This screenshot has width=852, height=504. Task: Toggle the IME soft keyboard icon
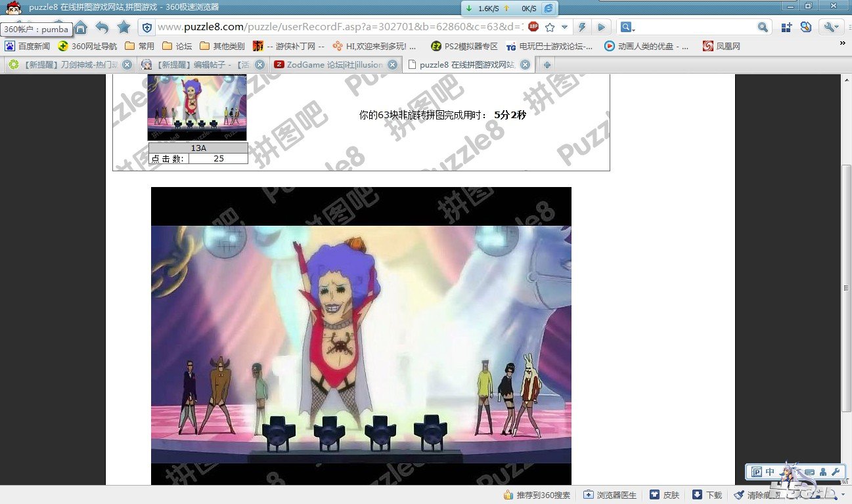tap(809, 472)
